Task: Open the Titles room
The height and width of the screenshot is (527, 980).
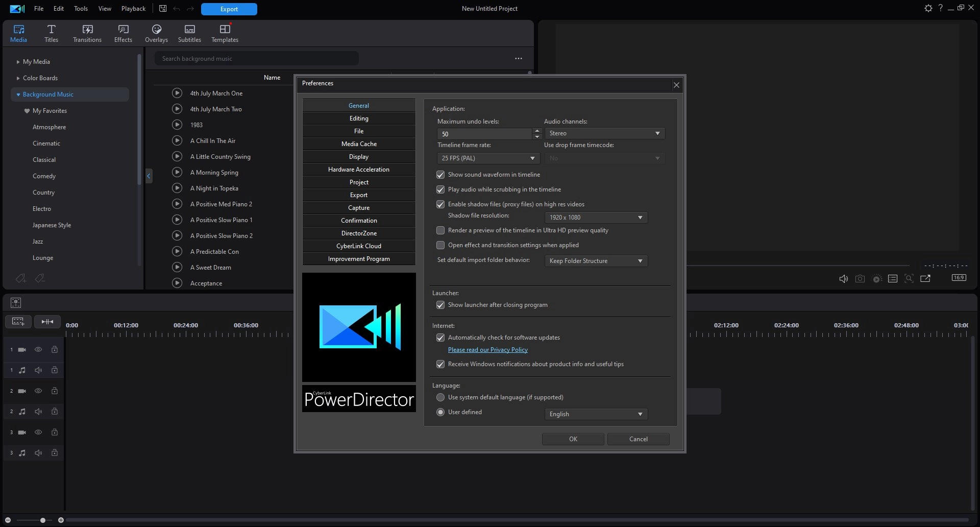Action: [51, 33]
